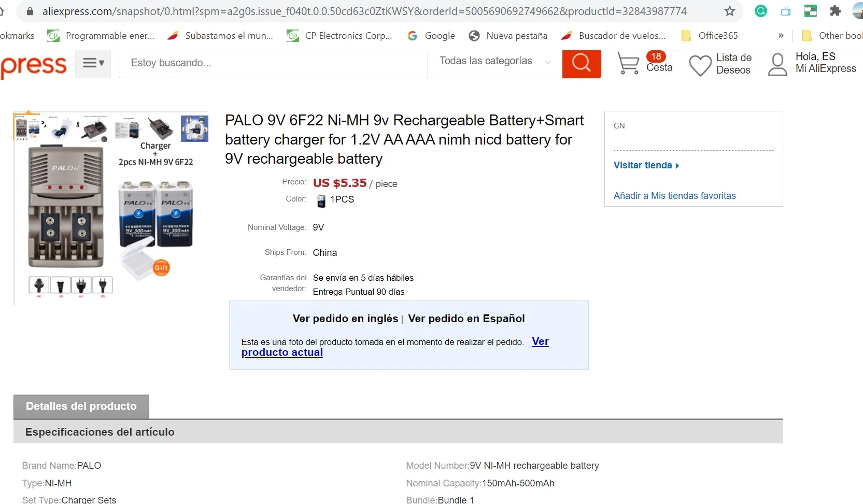Image resolution: width=863 pixels, height=504 pixels.
Task: Open the Subastamos el mun... bookmark
Action: pos(220,36)
